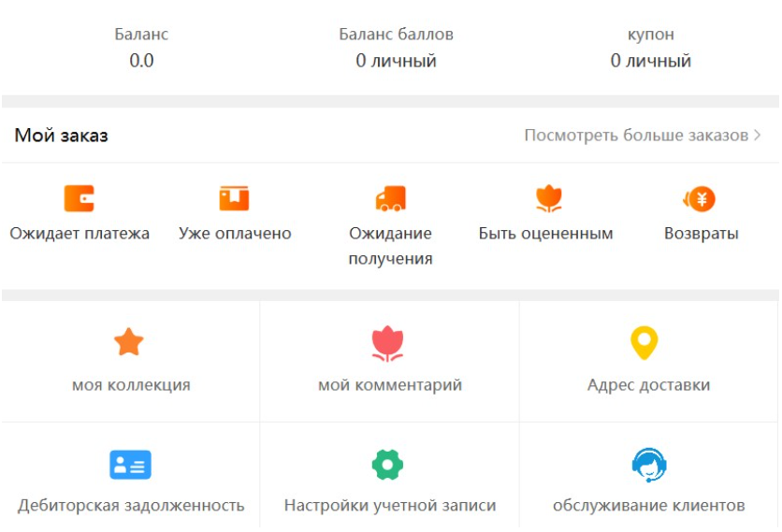Expand the chevron next to 'Посмотреть больше заказов'
Viewport: 782px width, 532px height.
pyautogui.click(x=757, y=136)
